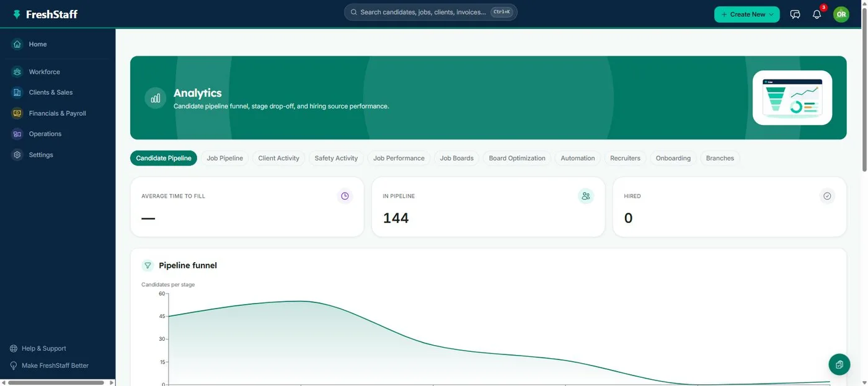Viewport: 868px width, 386px height.
Task: Click the Average Time to Fill dash value
Action: tap(148, 218)
